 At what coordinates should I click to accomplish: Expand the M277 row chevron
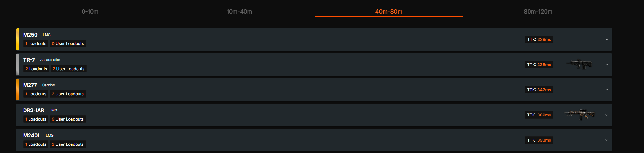(x=607, y=90)
